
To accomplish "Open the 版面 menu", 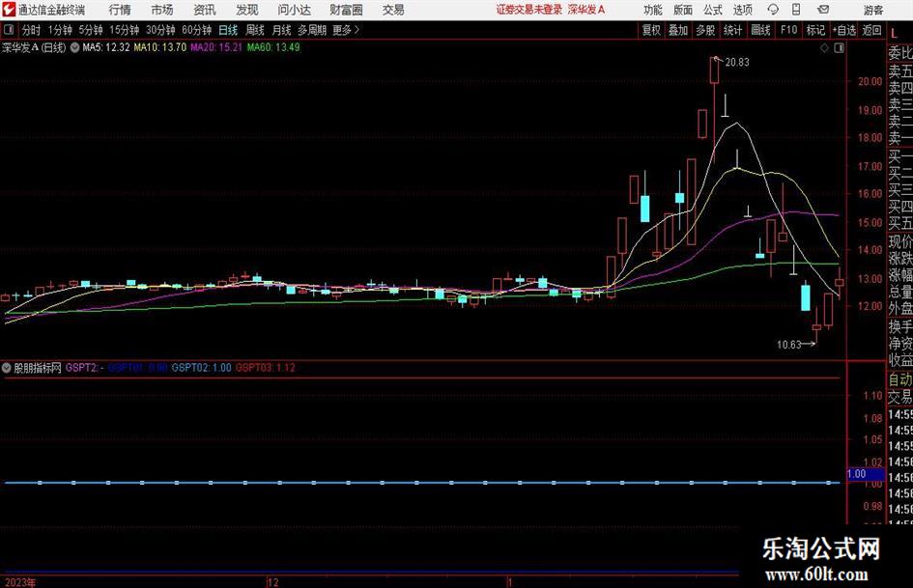I will point(682,10).
